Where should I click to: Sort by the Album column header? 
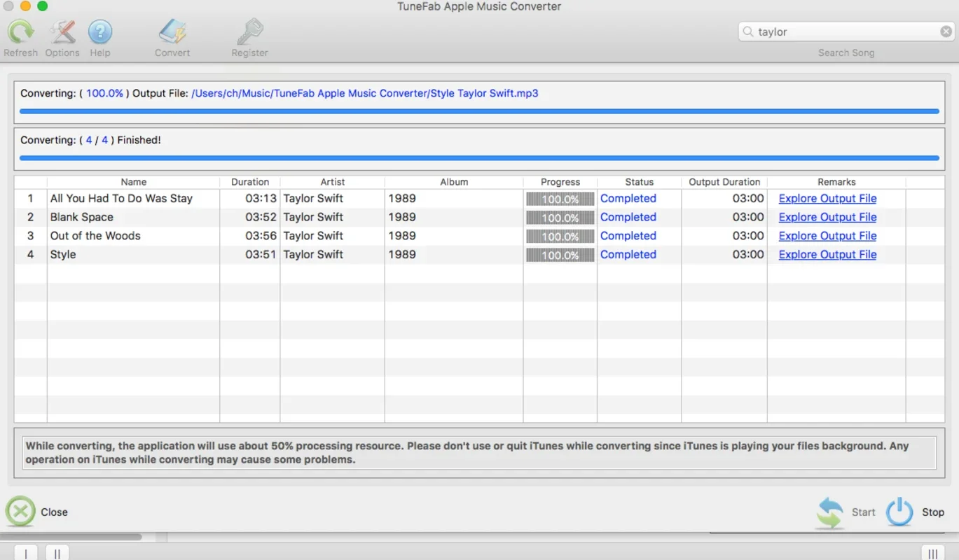pyautogui.click(x=454, y=182)
